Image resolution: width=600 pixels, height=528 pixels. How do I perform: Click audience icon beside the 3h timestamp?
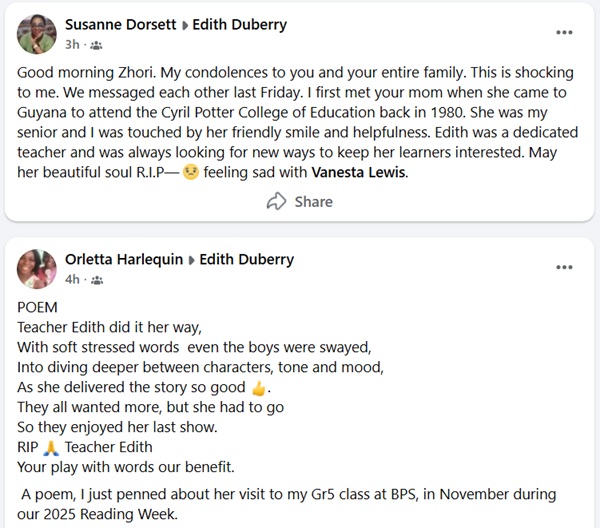click(95, 45)
